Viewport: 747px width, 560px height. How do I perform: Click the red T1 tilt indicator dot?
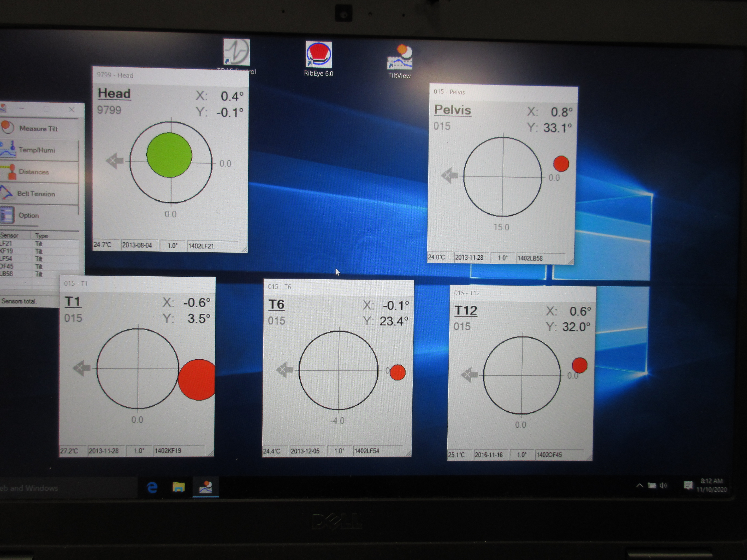coord(197,380)
